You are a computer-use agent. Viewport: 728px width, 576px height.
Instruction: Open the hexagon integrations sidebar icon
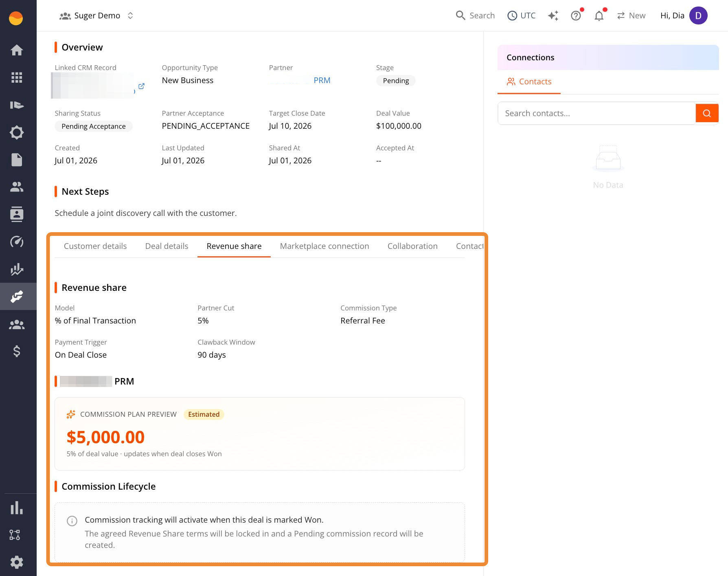(17, 132)
